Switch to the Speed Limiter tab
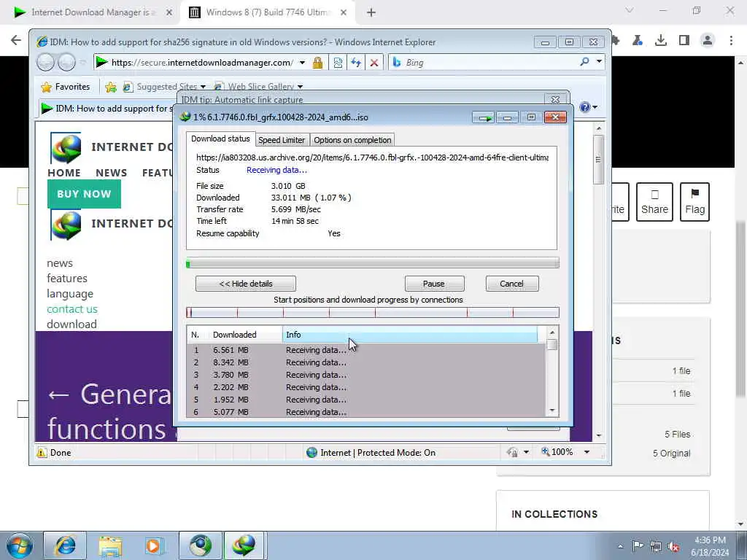 coord(282,140)
